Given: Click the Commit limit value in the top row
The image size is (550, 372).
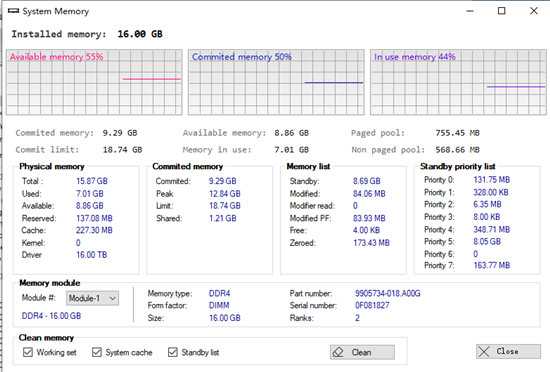Looking at the screenshot, I should [x=122, y=150].
